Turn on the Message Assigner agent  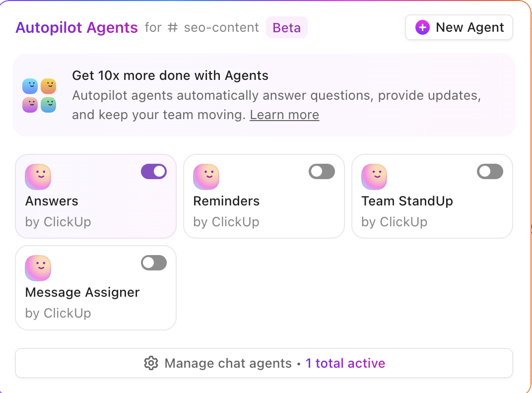click(153, 262)
